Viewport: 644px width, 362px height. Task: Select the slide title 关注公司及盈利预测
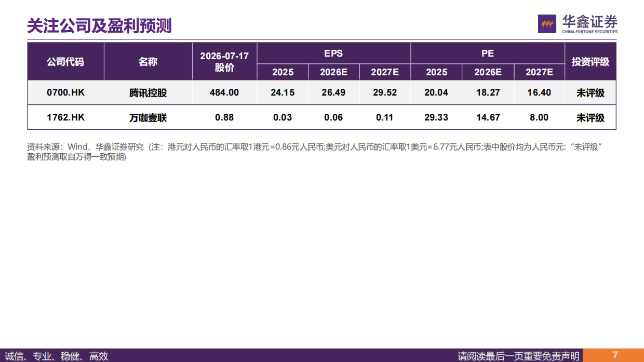tap(99, 26)
